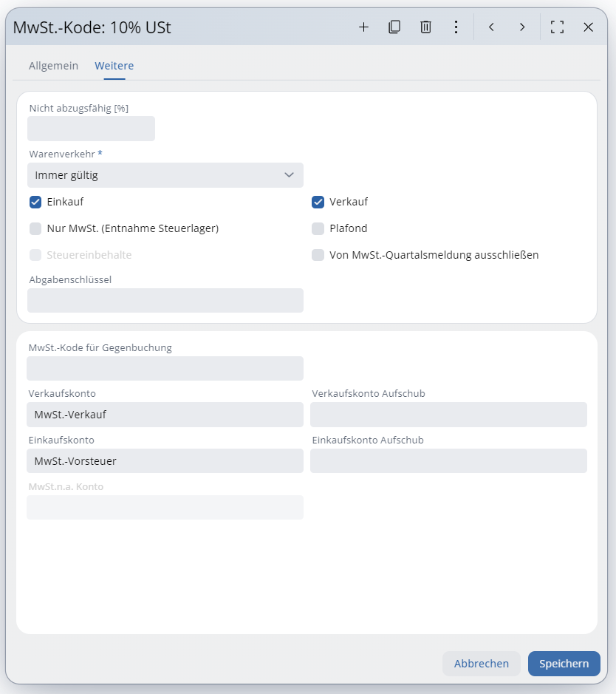Tick Nur MwSt. (Entnahme Steuerlager) checkbox
616x694 pixels.
point(35,228)
